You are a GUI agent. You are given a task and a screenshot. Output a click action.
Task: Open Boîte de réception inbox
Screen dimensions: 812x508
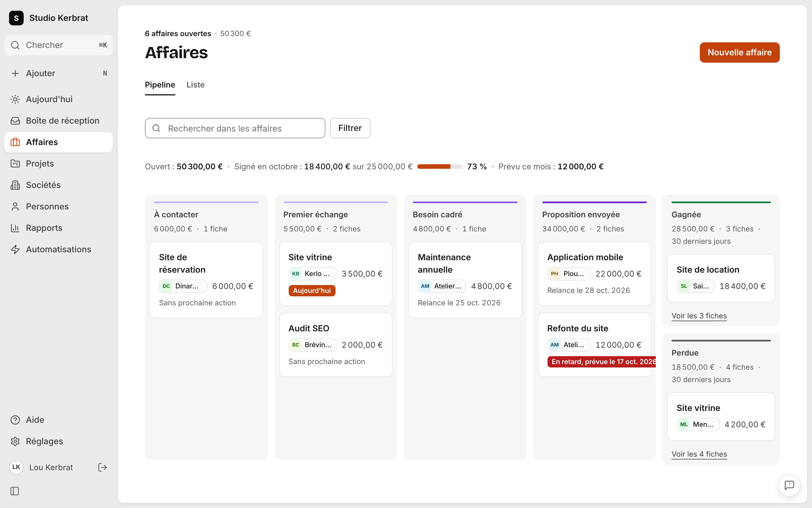tap(58, 121)
